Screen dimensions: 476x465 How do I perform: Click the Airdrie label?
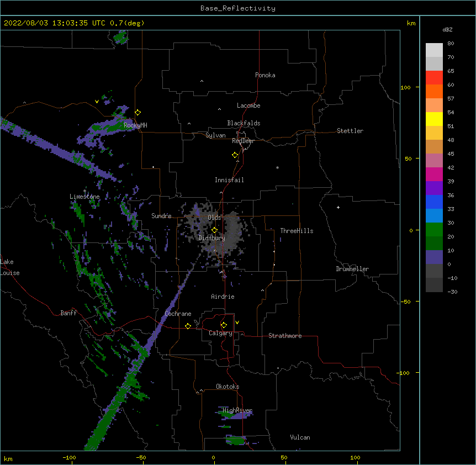click(x=223, y=297)
